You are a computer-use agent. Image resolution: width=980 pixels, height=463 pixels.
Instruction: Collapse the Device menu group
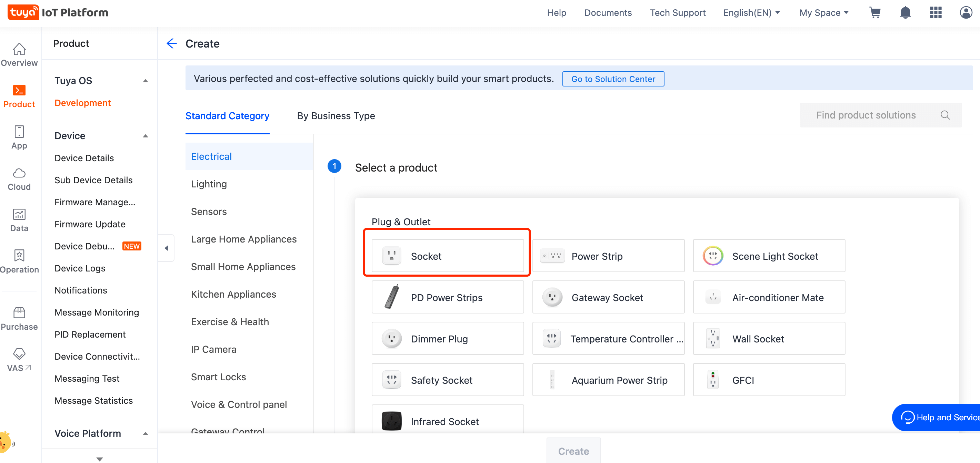(145, 136)
